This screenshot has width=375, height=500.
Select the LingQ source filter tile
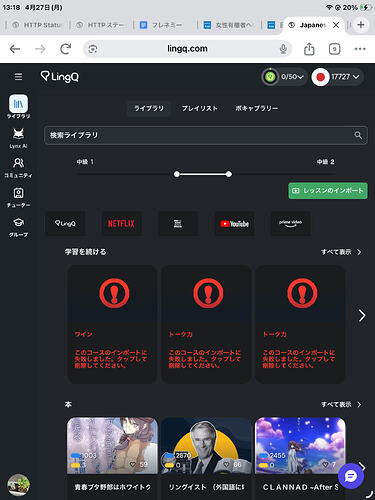point(65,223)
